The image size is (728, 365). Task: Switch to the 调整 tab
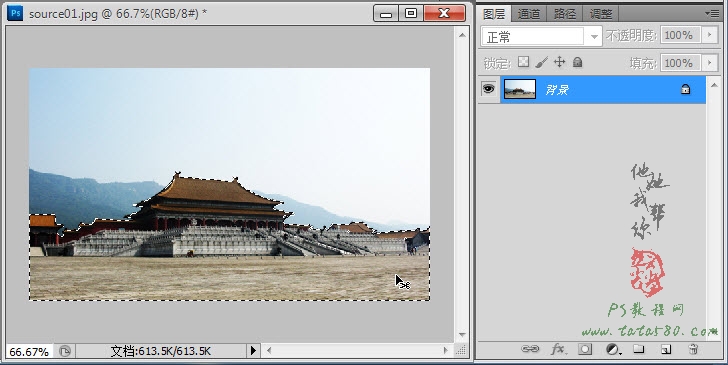coord(600,13)
